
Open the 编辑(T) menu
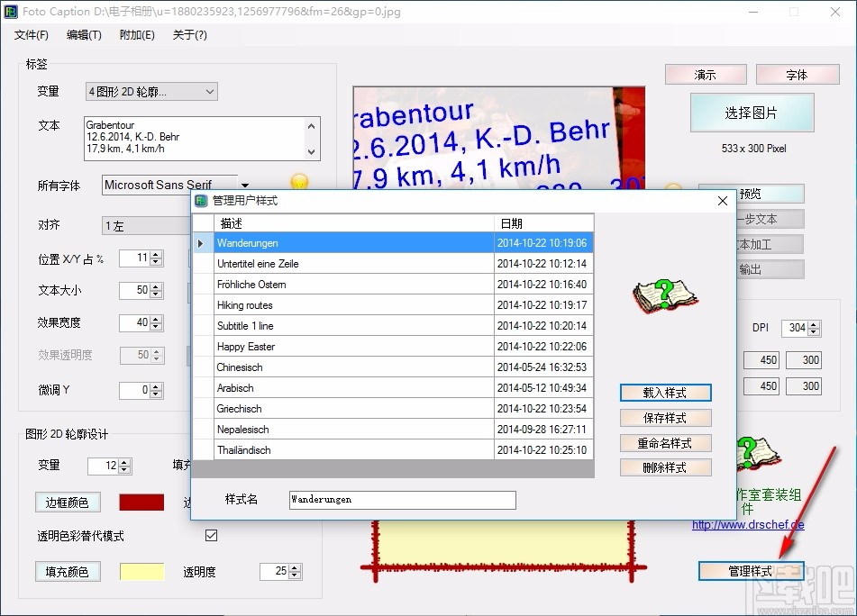tap(84, 35)
